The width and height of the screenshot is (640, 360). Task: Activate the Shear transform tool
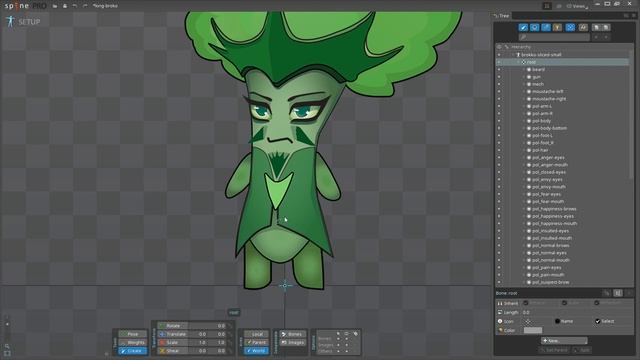click(173, 351)
